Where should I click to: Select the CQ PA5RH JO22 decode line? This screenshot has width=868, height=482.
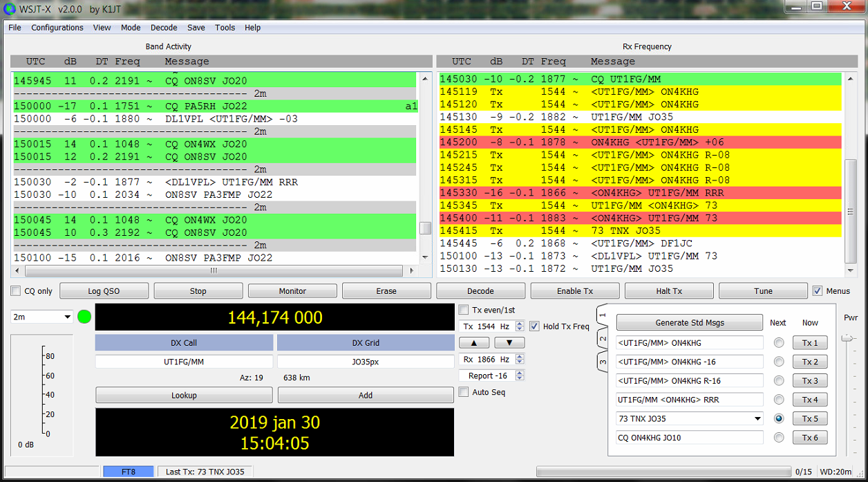(x=216, y=106)
